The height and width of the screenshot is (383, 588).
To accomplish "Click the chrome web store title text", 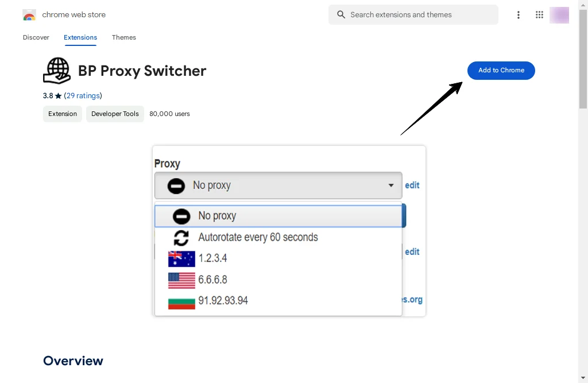I will [x=74, y=14].
